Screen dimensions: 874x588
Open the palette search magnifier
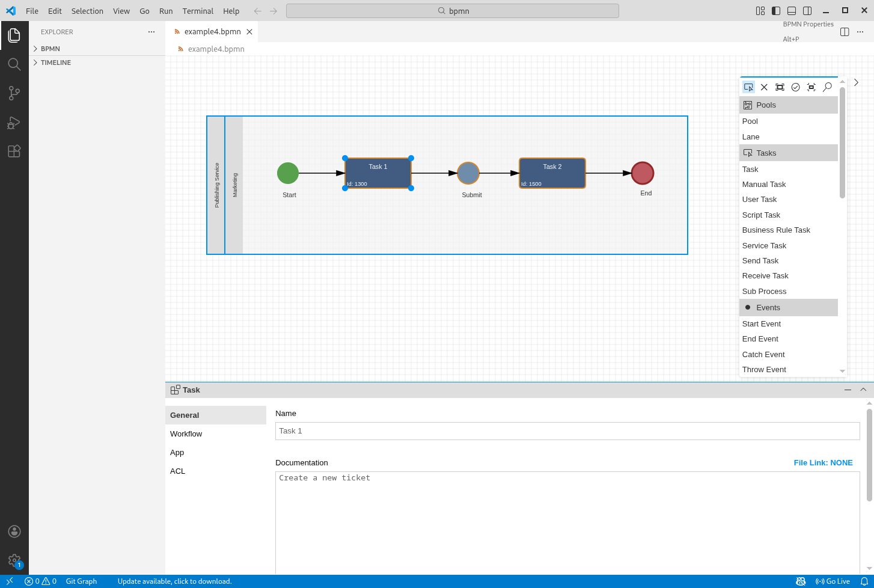click(827, 87)
